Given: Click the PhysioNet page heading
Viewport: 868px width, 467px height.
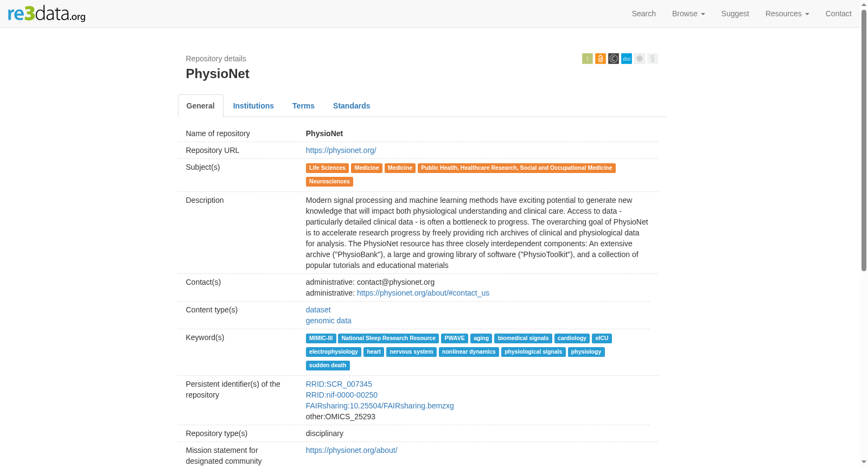Looking at the screenshot, I should coord(218,74).
